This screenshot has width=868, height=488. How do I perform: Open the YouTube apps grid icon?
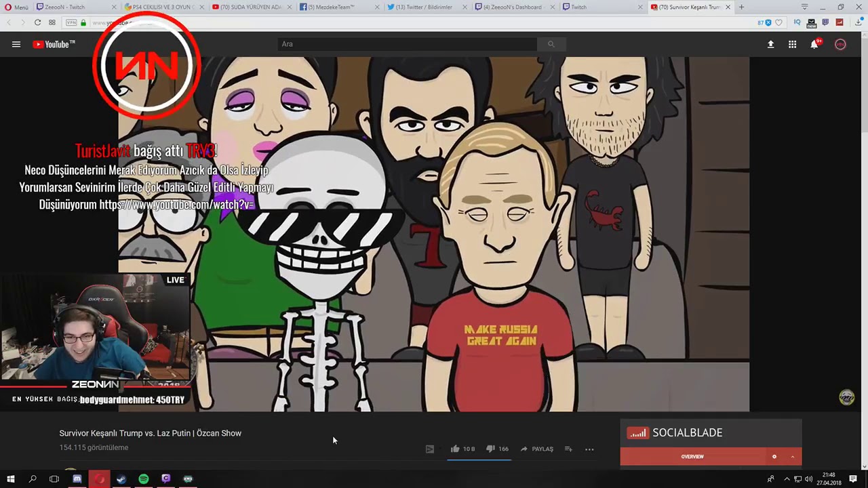[792, 45]
